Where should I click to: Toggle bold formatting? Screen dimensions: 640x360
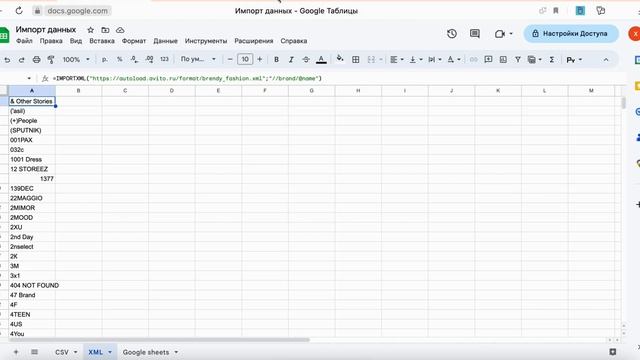276,60
